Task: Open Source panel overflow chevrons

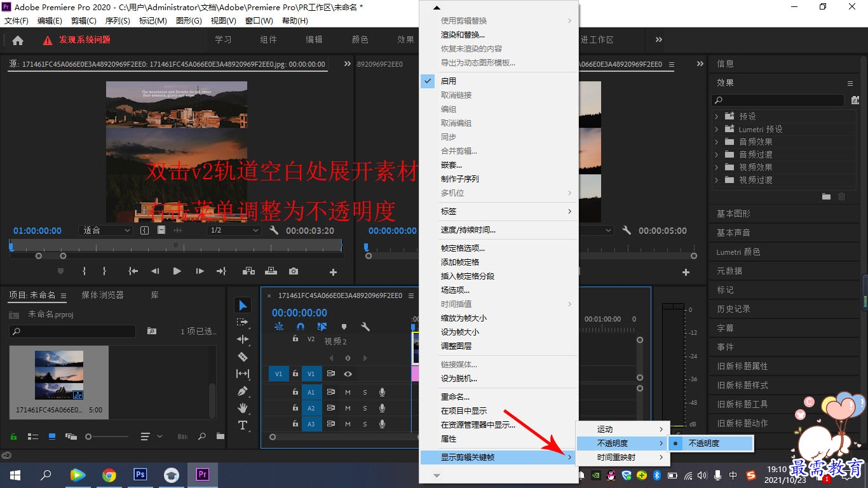Action: point(348,64)
